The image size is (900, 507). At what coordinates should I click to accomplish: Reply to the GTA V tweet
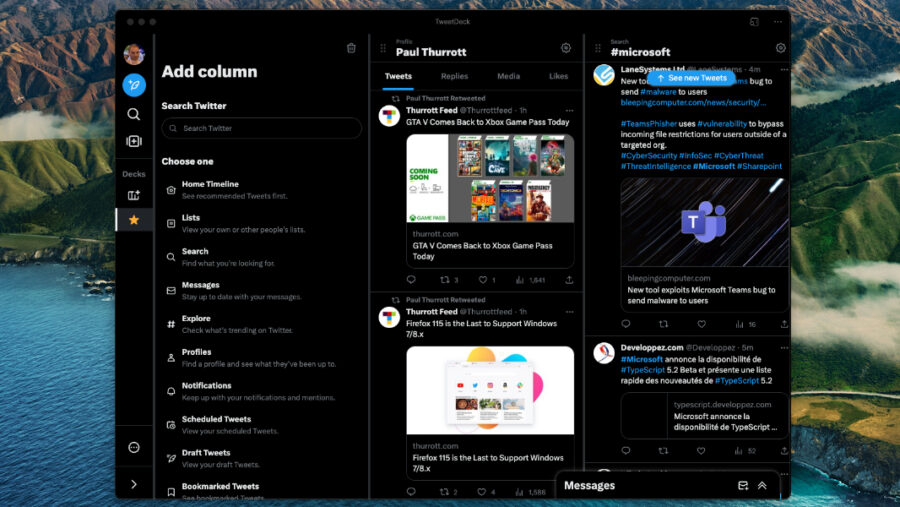411,280
